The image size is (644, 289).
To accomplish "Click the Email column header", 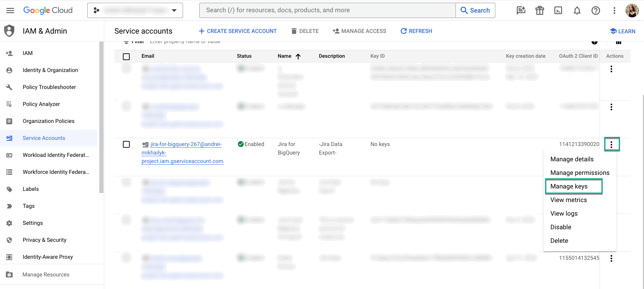I will (x=148, y=56).
